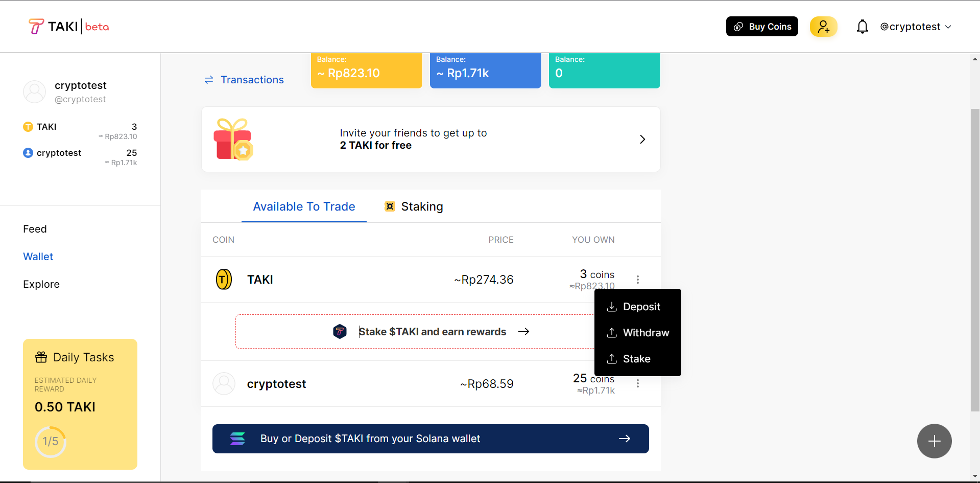Click the TAKI coin icon in table
980x483 pixels.
[224, 280]
